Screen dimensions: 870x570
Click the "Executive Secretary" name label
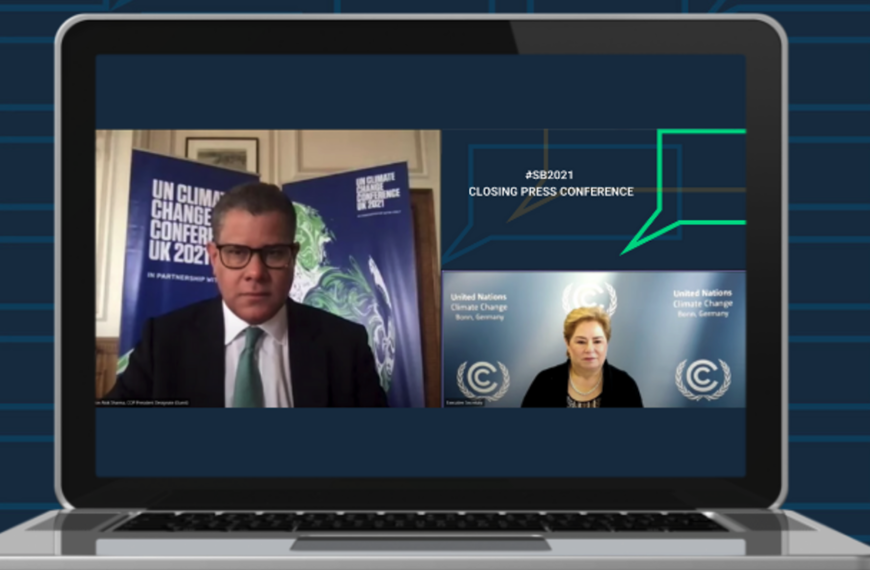pyautogui.click(x=464, y=403)
